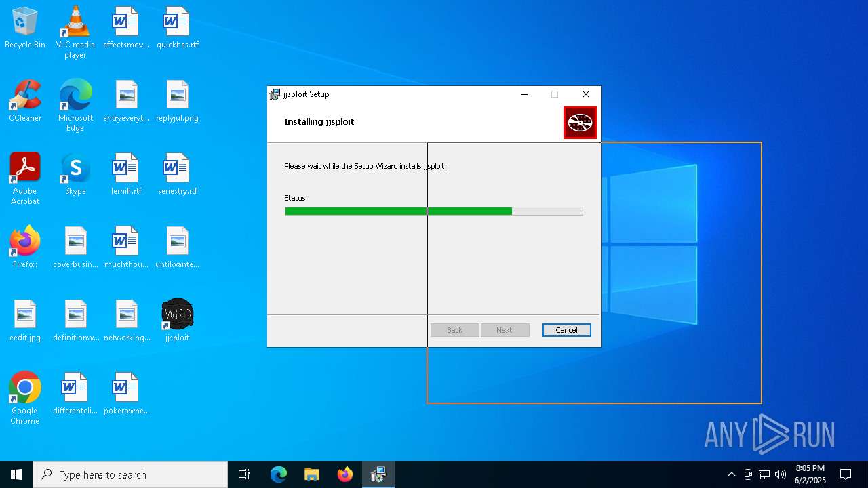The height and width of the screenshot is (488, 868).
Task: Select the replyjul.png file icon
Action: point(177,101)
